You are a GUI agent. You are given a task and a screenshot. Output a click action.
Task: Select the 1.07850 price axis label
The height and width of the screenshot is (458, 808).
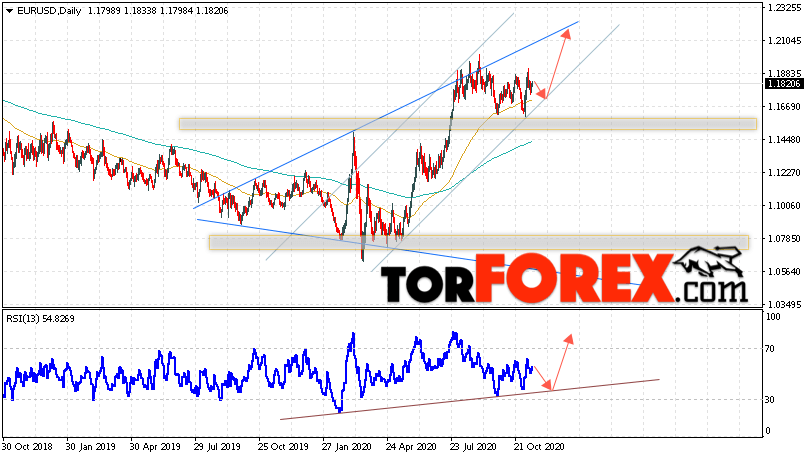click(x=784, y=239)
